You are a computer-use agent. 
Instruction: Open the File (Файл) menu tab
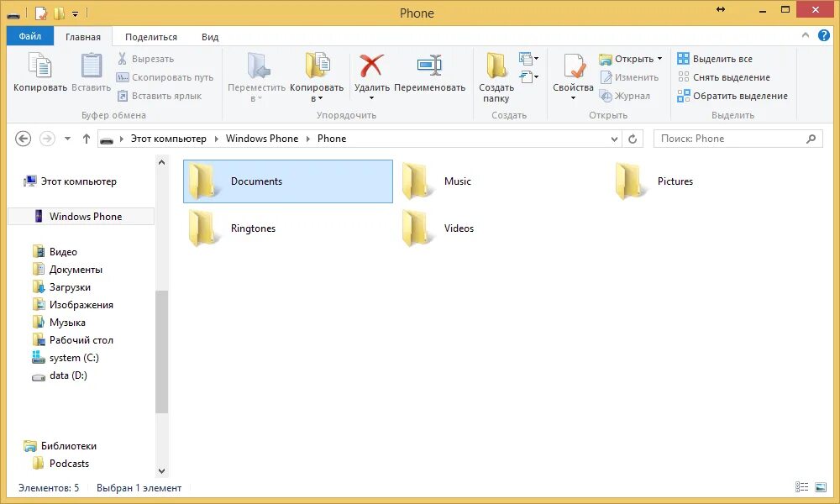click(x=30, y=36)
